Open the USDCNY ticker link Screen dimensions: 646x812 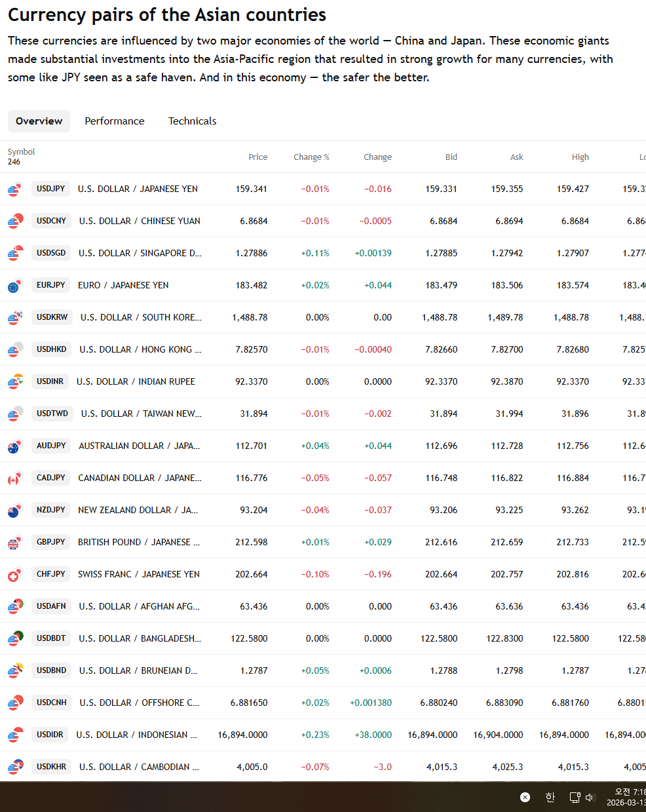pyautogui.click(x=52, y=221)
